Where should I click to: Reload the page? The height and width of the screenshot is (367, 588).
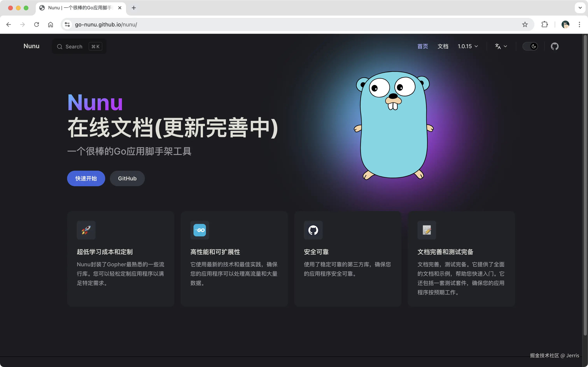(x=37, y=24)
